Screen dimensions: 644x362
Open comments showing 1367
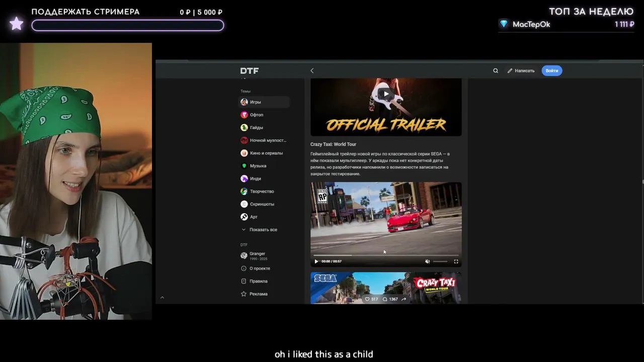click(390, 299)
